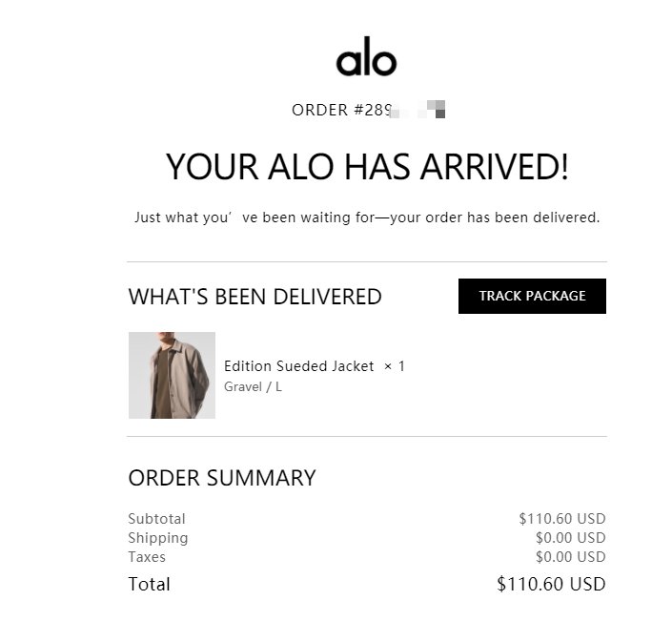
Task: Click the Taxes label
Action: click(x=147, y=557)
